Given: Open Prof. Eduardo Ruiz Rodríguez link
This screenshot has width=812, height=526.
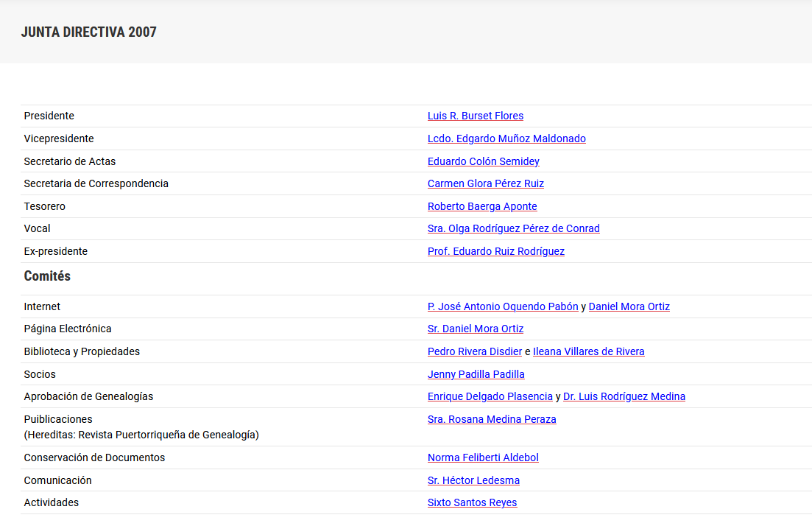Looking at the screenshot, I should 495,251.
